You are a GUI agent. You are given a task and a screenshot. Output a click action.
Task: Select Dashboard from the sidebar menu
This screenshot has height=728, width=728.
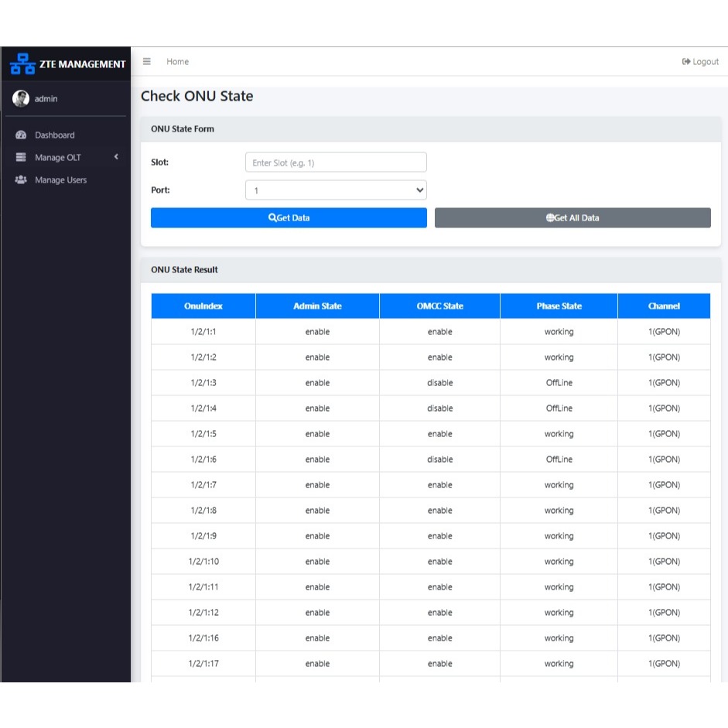[54, 135]
